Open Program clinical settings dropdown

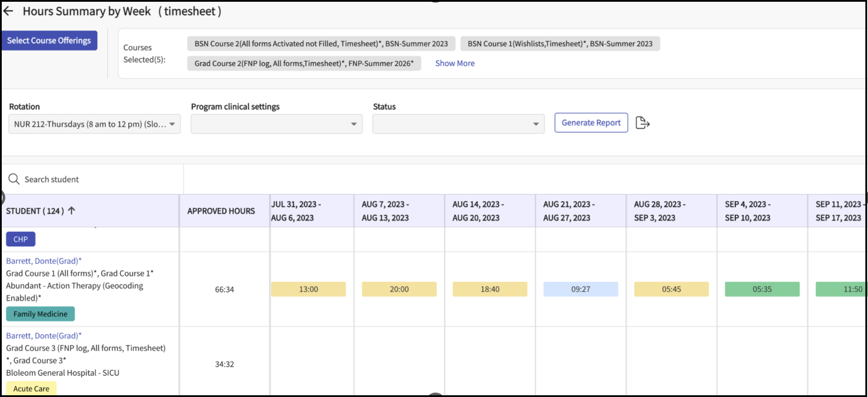coord(276,124)
